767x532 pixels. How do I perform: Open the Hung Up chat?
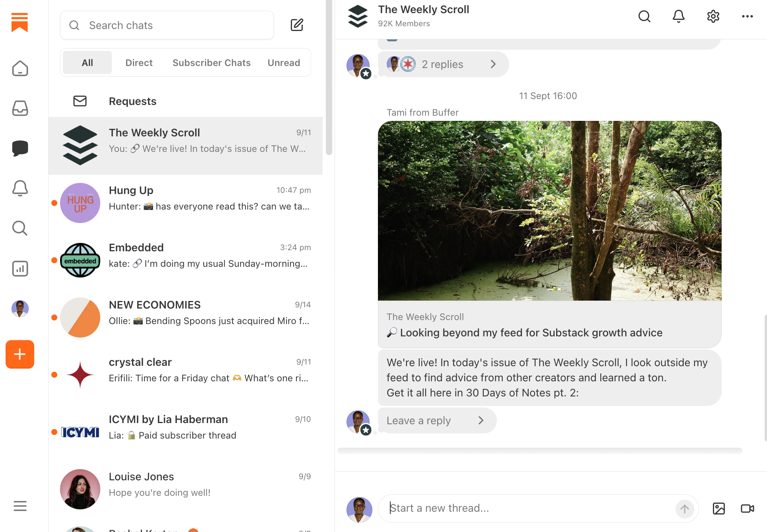(x=185, y=203)
